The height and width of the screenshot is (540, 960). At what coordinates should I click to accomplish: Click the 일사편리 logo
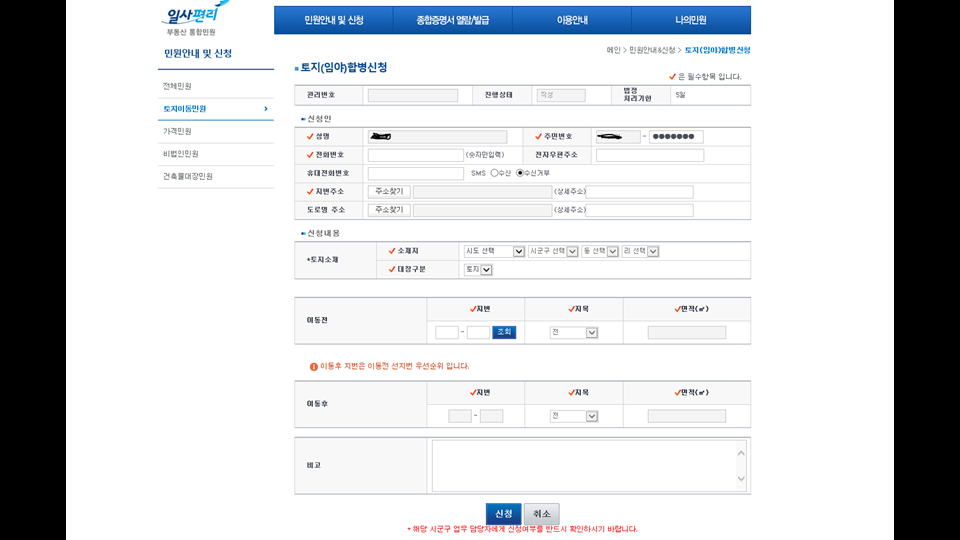[x=195, y=18]
